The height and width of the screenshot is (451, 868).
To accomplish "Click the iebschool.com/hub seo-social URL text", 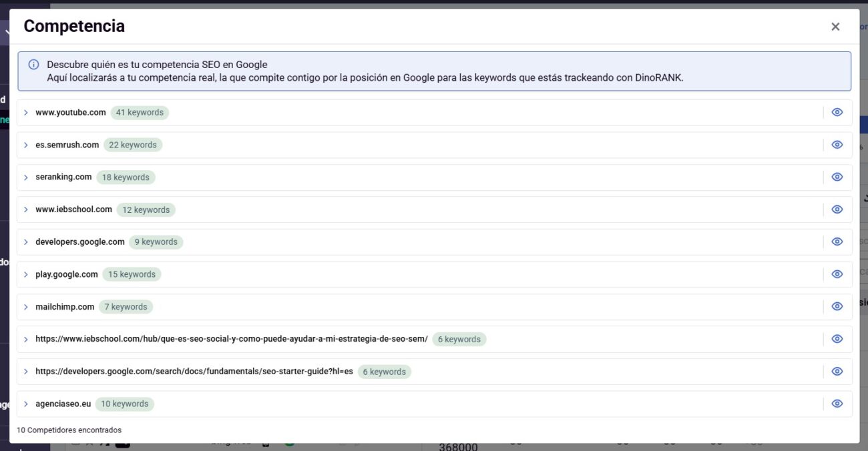I will tap(232, 339).
